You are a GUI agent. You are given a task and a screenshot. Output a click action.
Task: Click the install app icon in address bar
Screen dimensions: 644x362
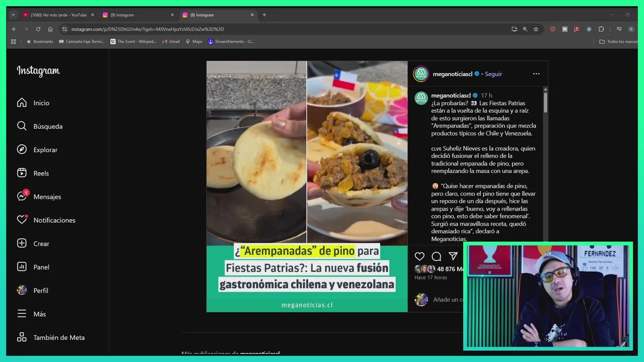[514, 29]
